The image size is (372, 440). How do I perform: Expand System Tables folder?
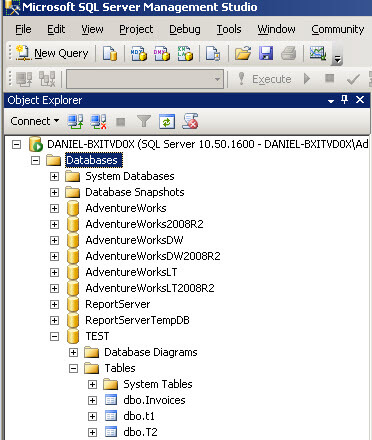tap(92, 384)
